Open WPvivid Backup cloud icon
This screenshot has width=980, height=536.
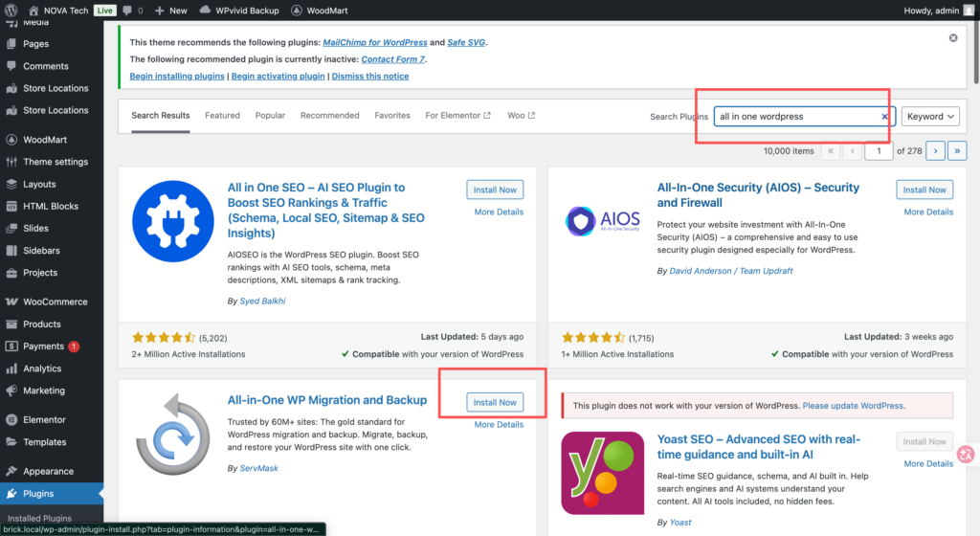point(205,10)
